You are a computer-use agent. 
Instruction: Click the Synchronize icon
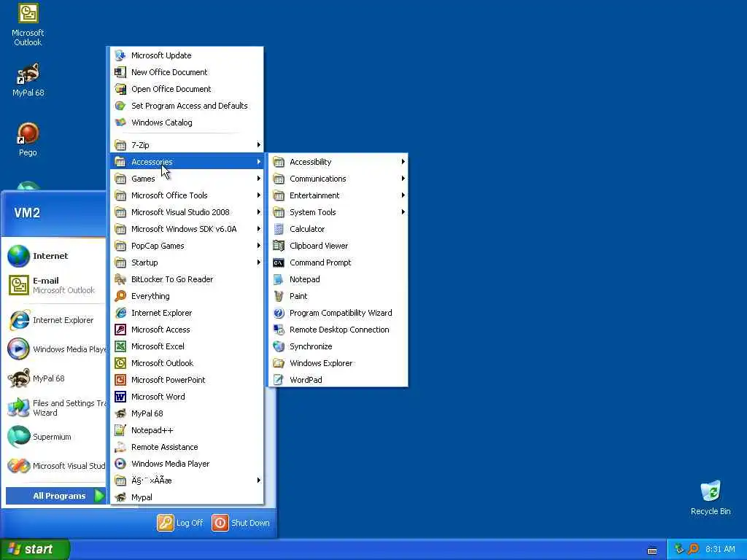tap(279, 346)
